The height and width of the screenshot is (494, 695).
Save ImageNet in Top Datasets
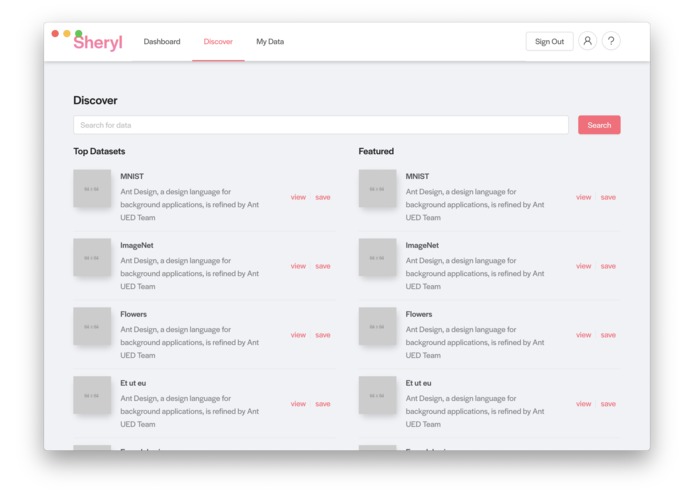pyautogui.click(x=323, y=266)
